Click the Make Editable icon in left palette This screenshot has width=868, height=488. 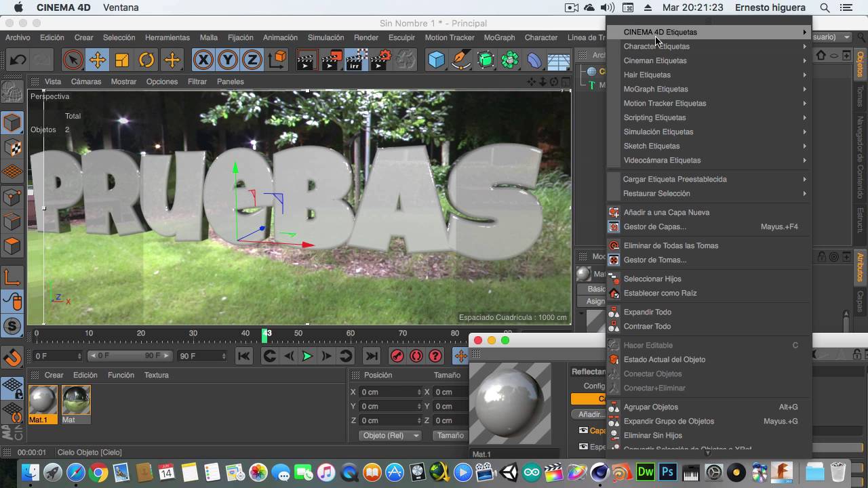point(12,91)
